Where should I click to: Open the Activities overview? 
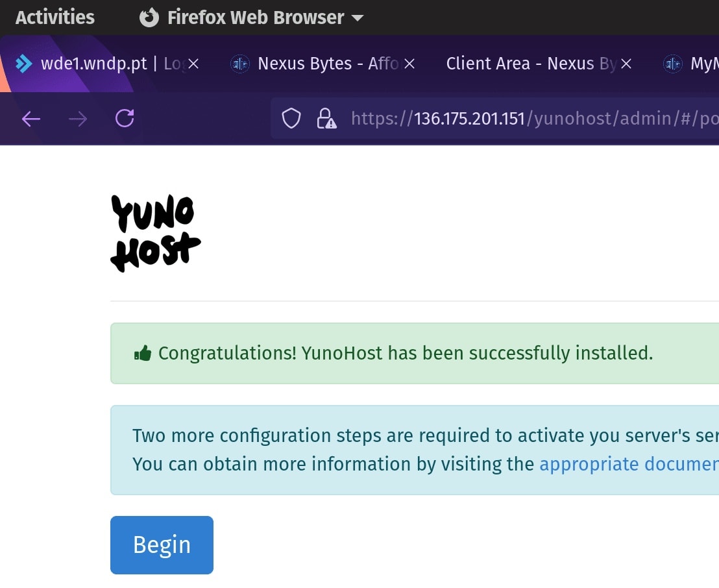[x=55, y=18]
